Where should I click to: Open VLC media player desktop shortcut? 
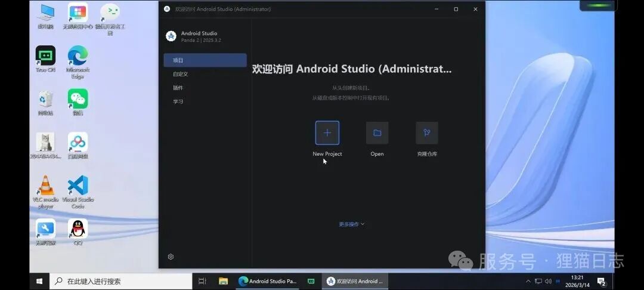(45, 192)
